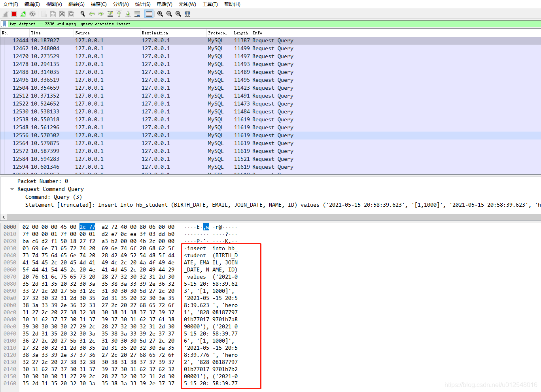The image size is (541, 392).
Task: Open the 文件(F) menu
Action: 11,4
